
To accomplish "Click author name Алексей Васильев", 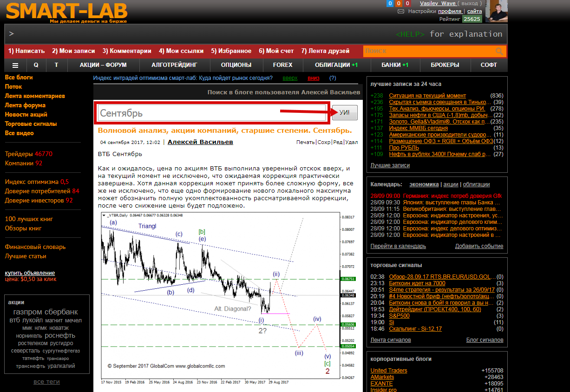I will (200, 142).
